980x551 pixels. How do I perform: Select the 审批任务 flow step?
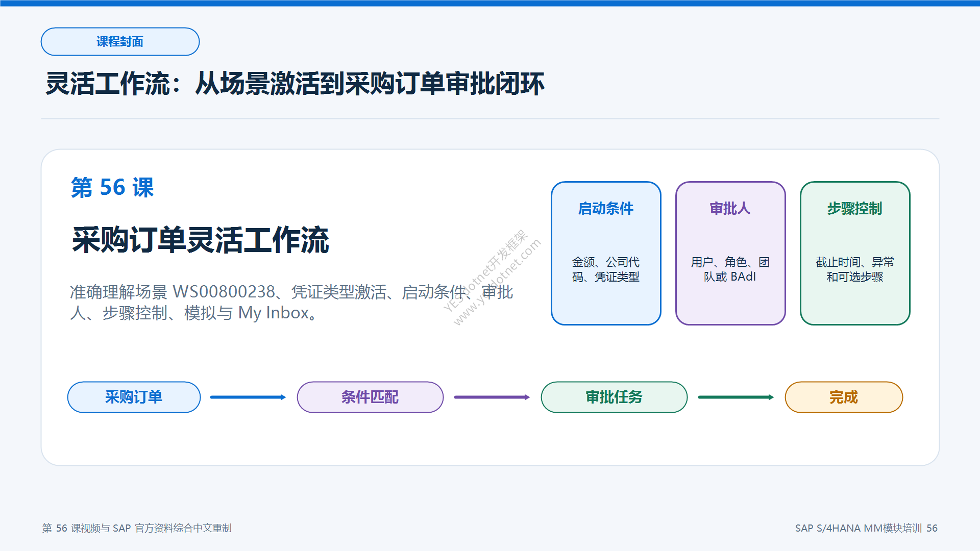614,397
